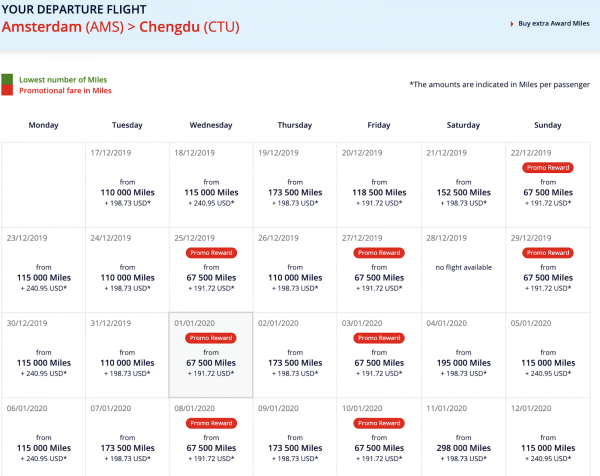Click the green Lowest number of Miles swatch

click(7, 79)
